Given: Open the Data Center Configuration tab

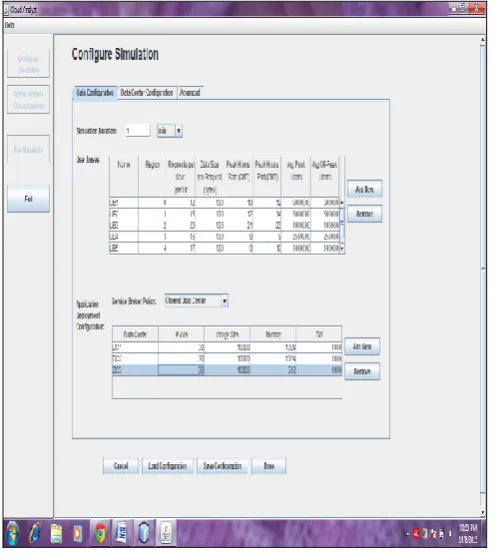Looking at the screenshot, I should [x=147, y=93].
